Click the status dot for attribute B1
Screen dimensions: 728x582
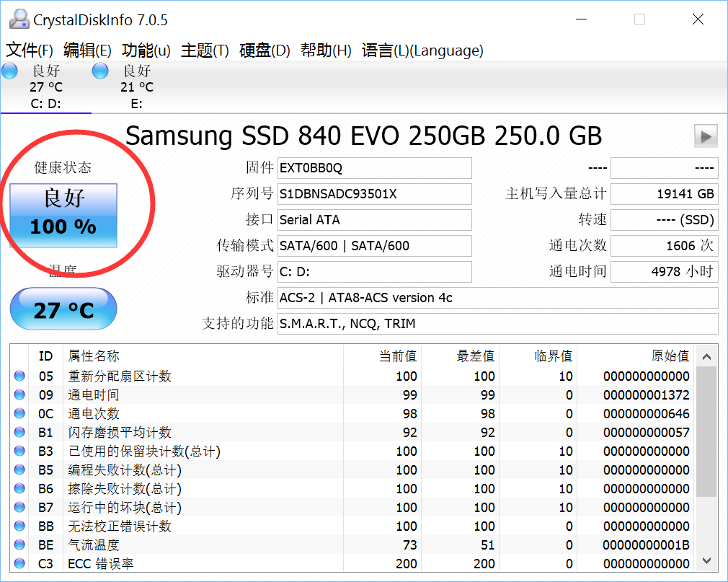(x=19, y=432)
